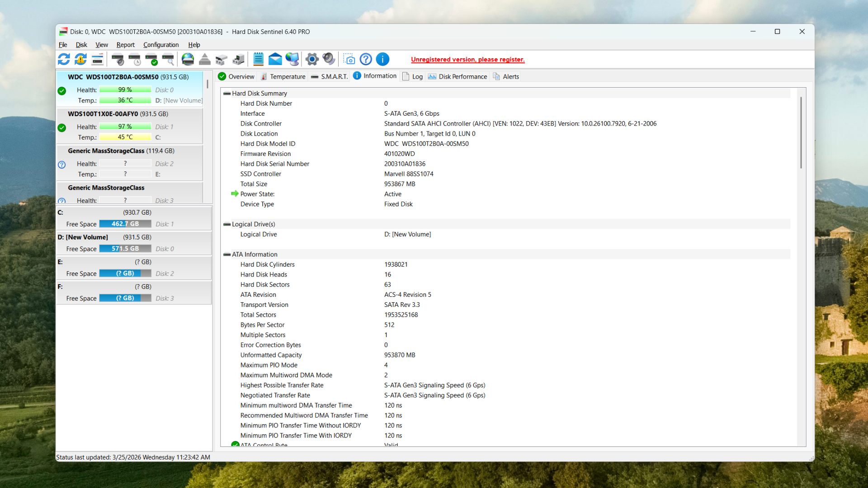The image size is (868, 488).
Task: Click the 99 % health bar of Disk 0
Action: pyautogui.click(x=125, y=90)
